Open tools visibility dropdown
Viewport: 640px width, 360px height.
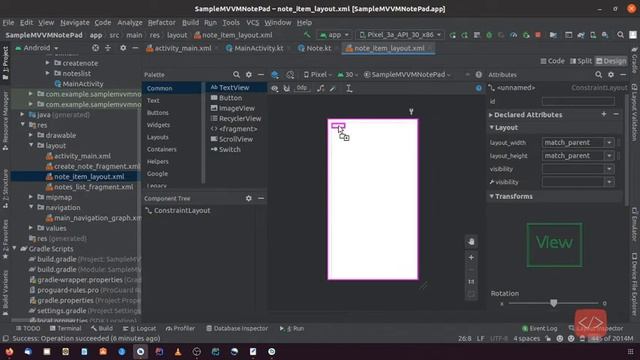pos(609,182)
